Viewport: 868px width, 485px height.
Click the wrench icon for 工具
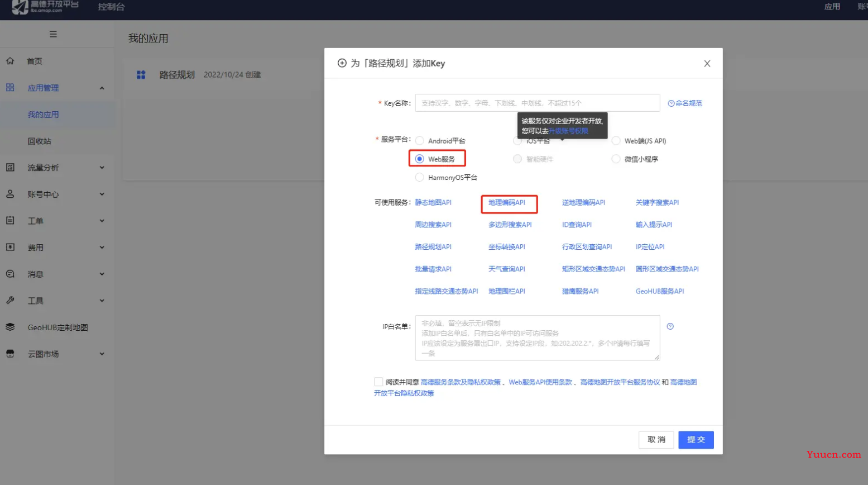pyautogui.click(x=10, y=300)
